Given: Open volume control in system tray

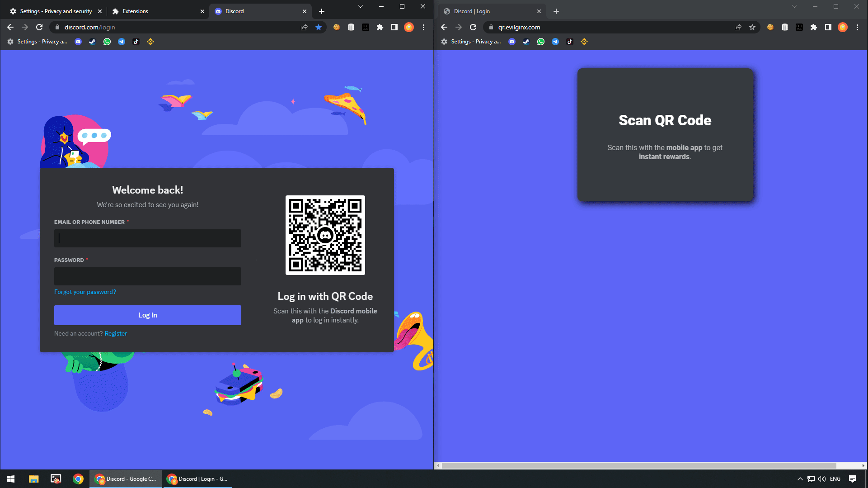Looking at the screenshot, I should coord(822,479).
